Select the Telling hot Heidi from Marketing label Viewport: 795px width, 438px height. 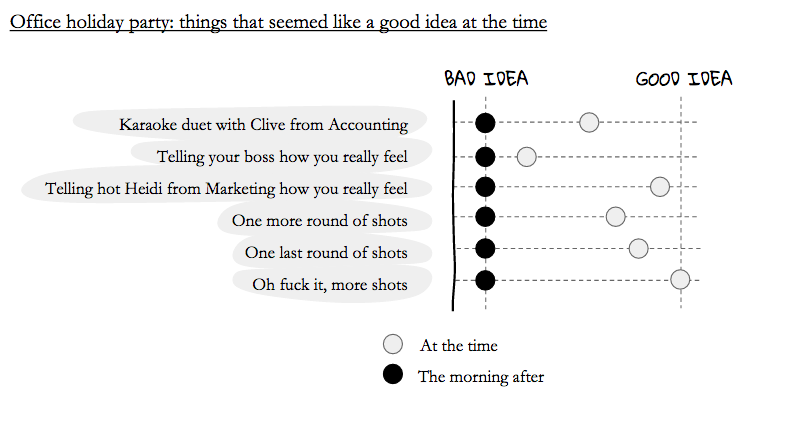point(226,189)
